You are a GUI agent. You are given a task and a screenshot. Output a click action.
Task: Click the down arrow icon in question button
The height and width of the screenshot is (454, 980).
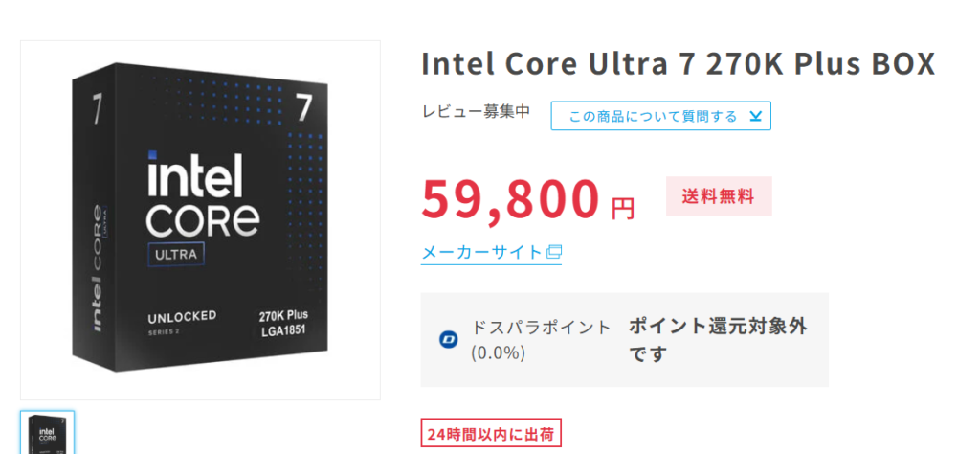755,116
